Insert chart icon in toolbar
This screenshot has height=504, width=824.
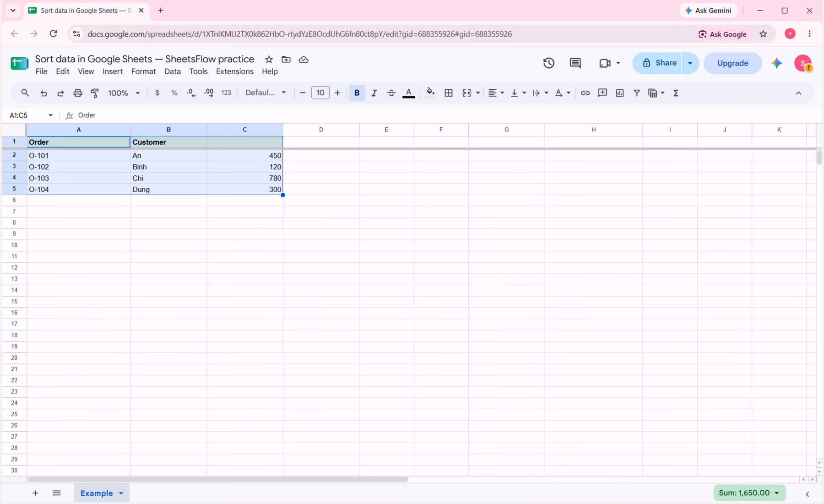[620, 93]
